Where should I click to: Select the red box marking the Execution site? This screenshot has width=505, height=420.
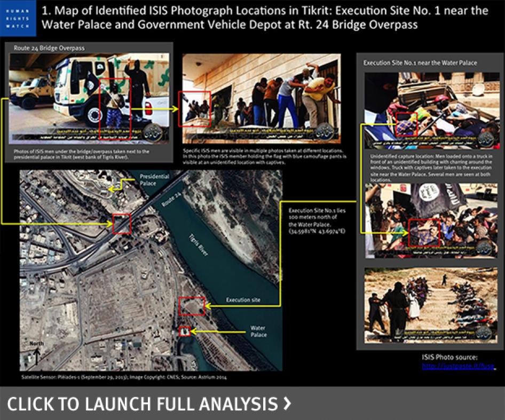(192, 306)
